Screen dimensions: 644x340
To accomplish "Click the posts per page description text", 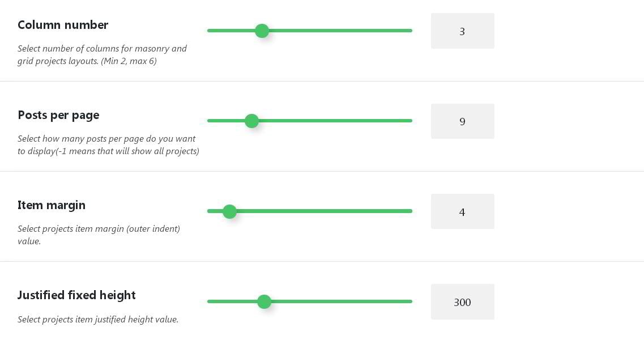I will click(108, 144).
